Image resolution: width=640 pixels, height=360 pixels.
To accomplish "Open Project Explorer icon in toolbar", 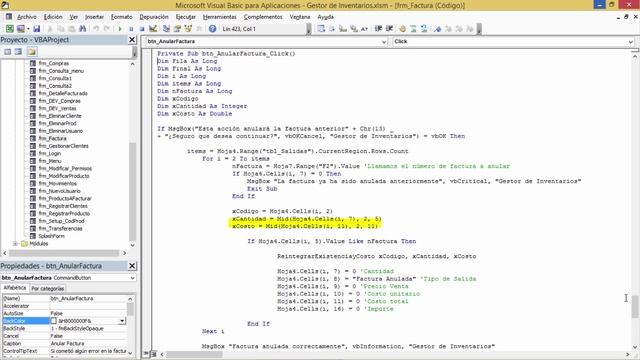I will (166, 29).
